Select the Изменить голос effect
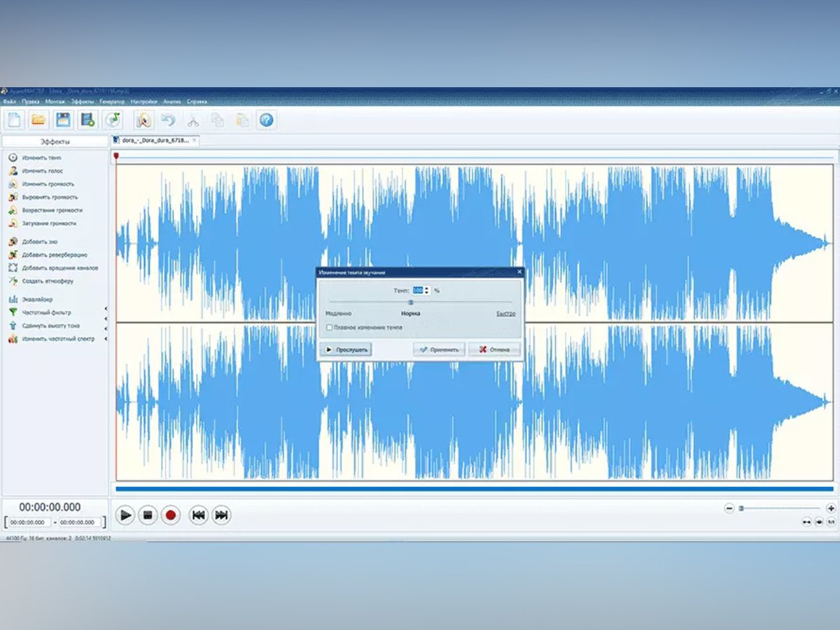 pyautogui.click(x=36, y=171)
